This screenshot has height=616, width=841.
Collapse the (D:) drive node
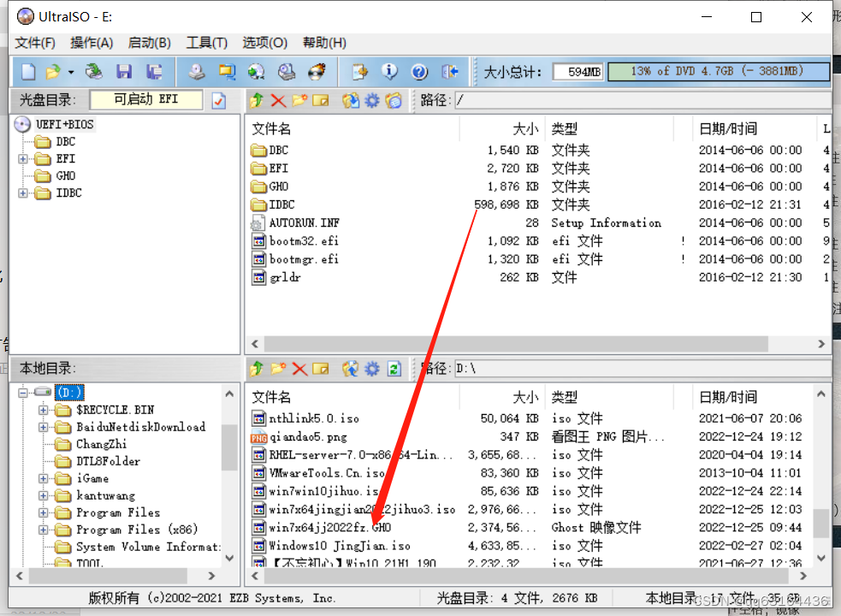[x=22, y=393]
